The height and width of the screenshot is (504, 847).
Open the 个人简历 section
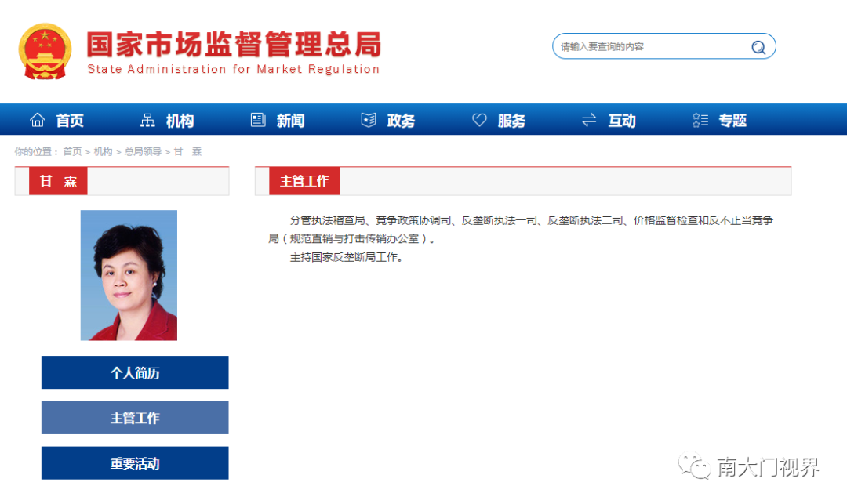135,372
